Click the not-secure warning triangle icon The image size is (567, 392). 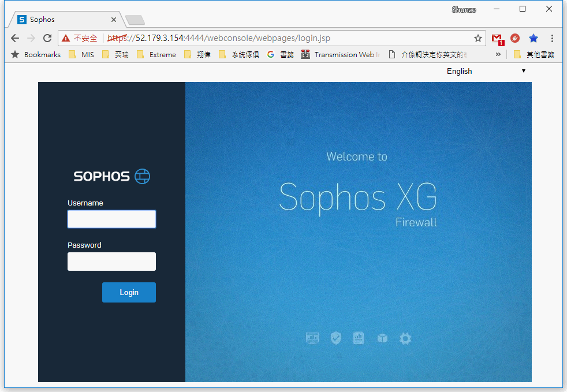65,38
